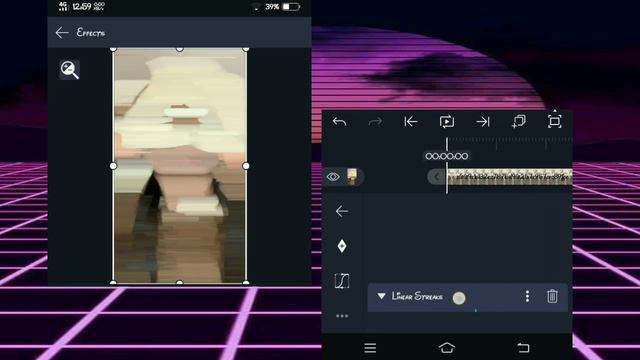
Task: Click right-middle handle of preview frame
Action: coord(246,166)
